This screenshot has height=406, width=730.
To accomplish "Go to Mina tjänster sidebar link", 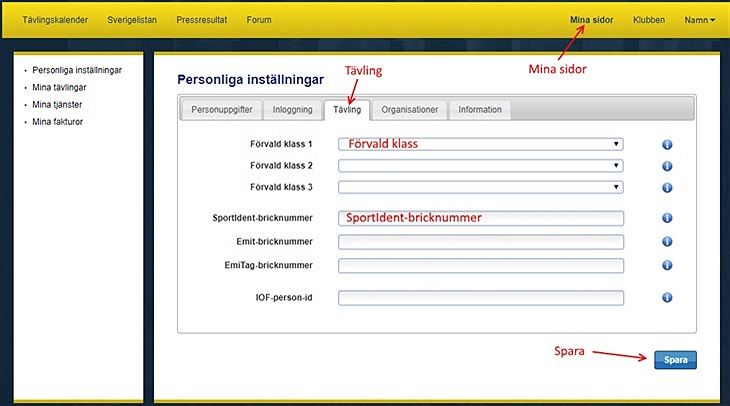I will pyautogui.click(x=57, y=105).
